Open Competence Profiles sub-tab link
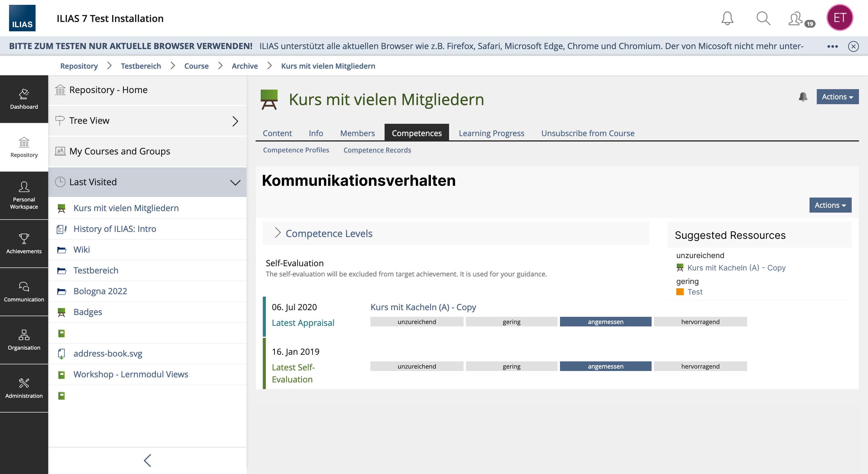The image size is (868, 474). (296, 150)
